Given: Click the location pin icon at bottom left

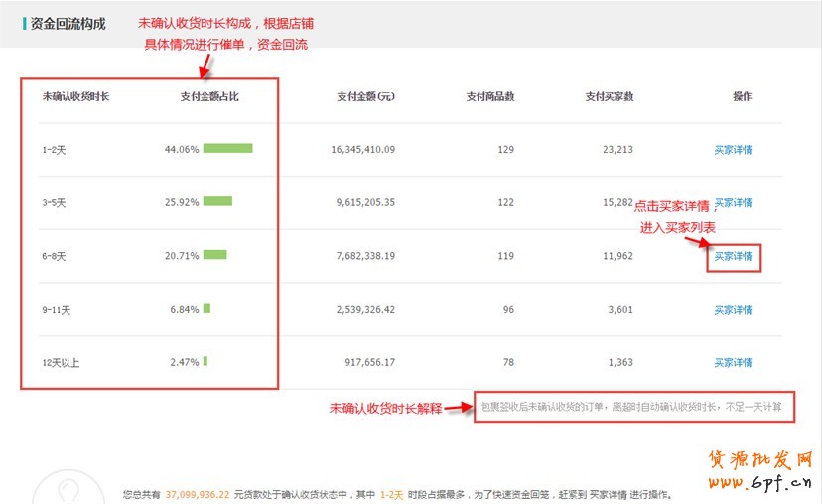Looking at the screenshot, I should coord(68,491).
